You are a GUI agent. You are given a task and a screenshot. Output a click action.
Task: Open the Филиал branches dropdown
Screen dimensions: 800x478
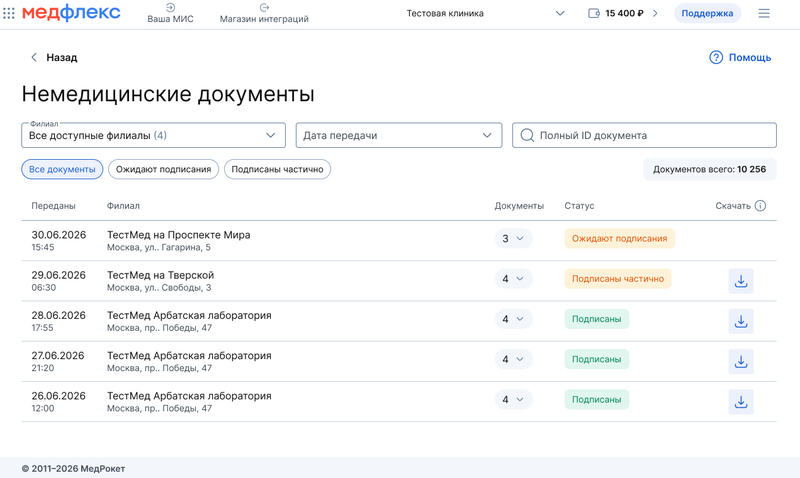pyautogui.click(x=153, y=135)
